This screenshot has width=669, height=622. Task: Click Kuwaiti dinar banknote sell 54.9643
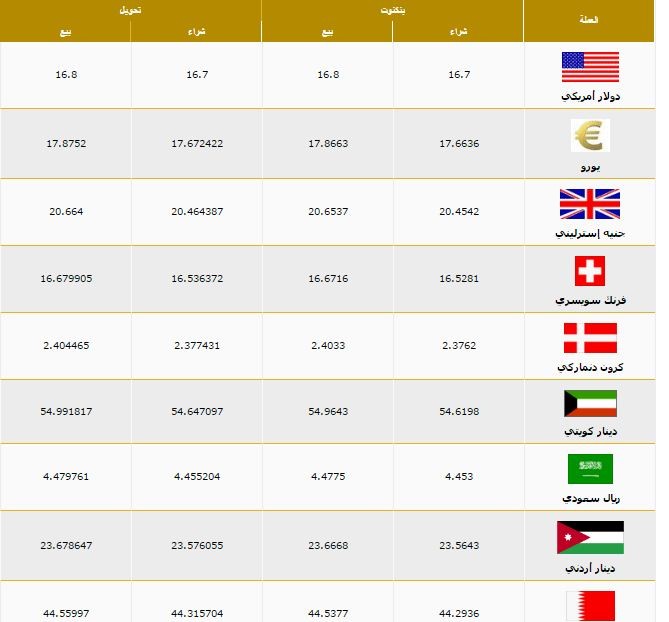tap(328, 412)
